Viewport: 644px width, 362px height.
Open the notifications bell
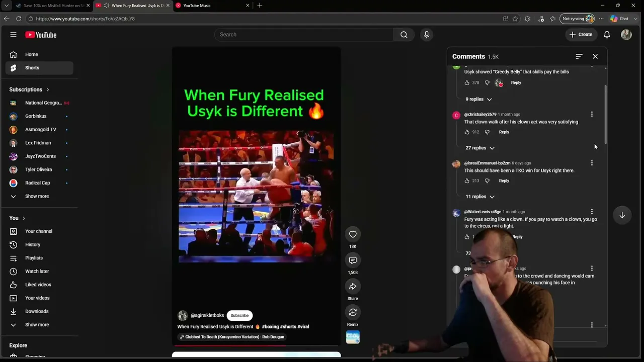click(x=607, y=35)
